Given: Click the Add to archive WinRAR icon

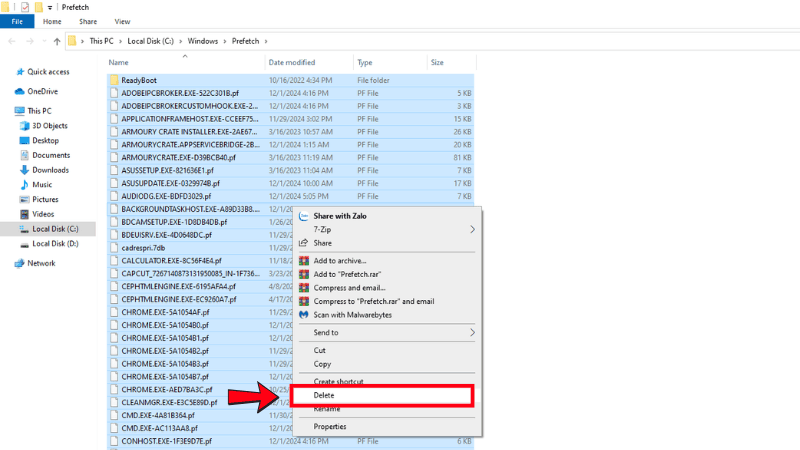Looking at the screenshot, I should 304,260.
